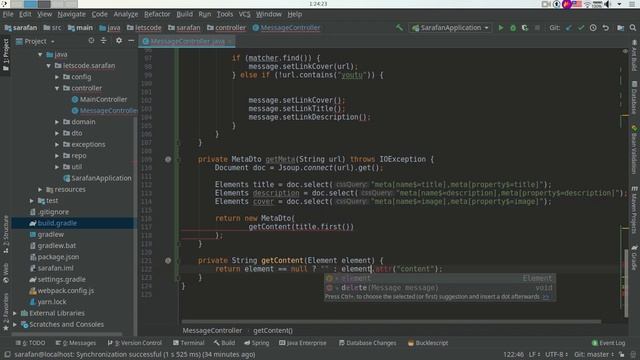Click system volume icon in top bar
The width and height of the screenshot is (640, 360).
[x=607, y=4]
